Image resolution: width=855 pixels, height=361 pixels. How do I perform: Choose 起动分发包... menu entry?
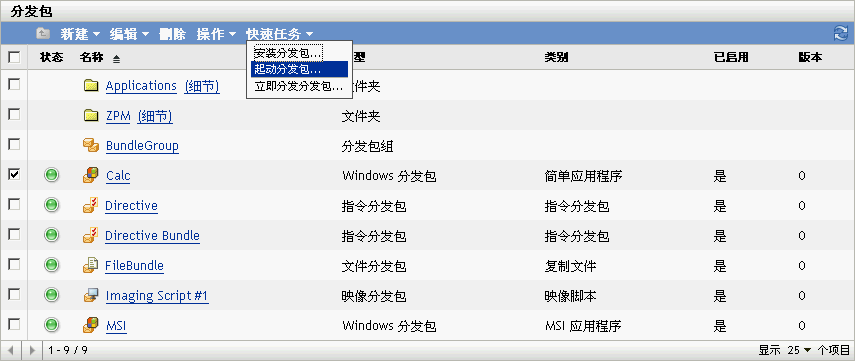click(x=299, y=69)
